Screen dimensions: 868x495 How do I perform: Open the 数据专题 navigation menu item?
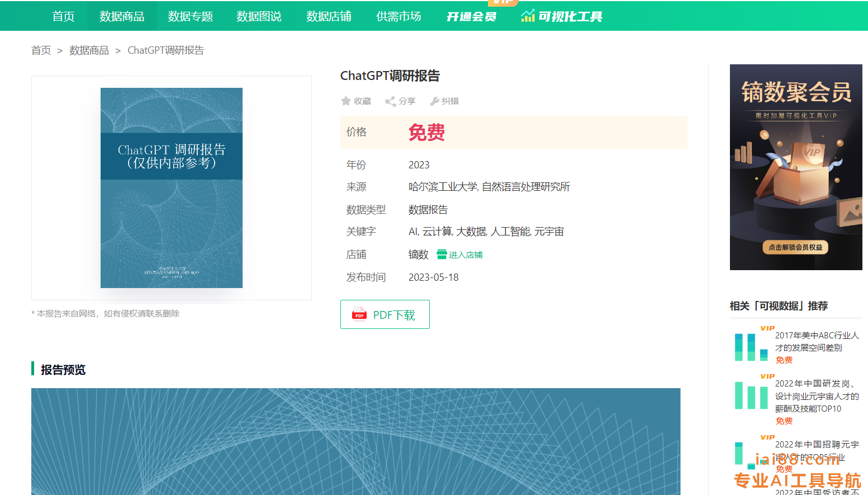(191, 16)
